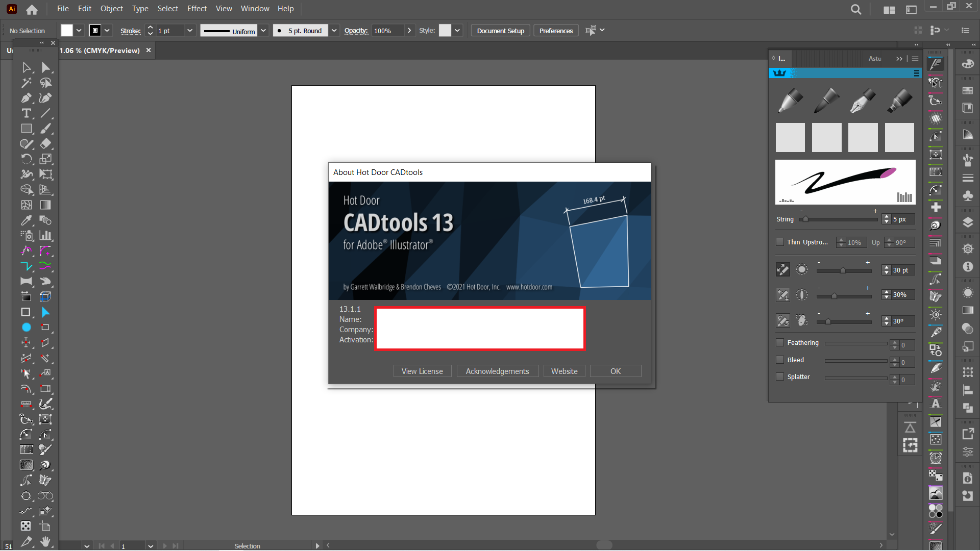Enable the Feathering checkbox
Screen dimensions: 980x551
[780, 342]
